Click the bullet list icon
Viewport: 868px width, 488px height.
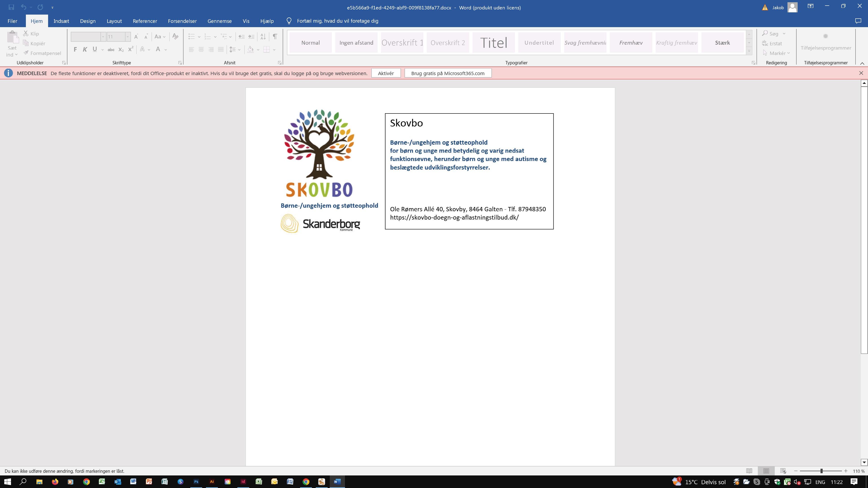(x=191, y=36)
